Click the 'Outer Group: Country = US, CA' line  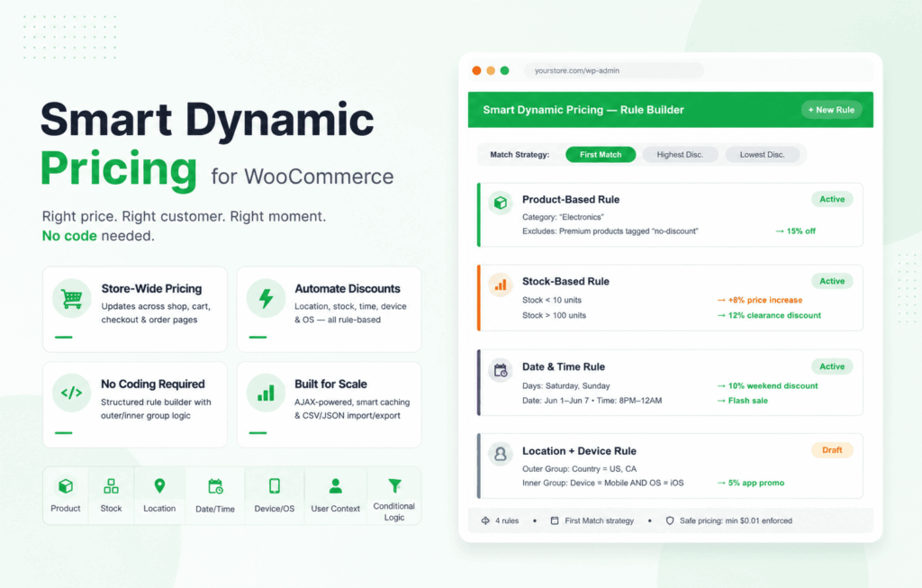(579, 468)
